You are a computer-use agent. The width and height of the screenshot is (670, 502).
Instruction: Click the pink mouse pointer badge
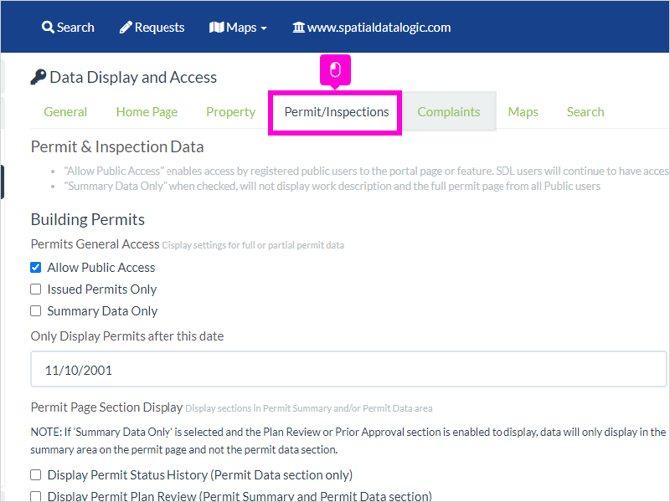tap(335, 70)
